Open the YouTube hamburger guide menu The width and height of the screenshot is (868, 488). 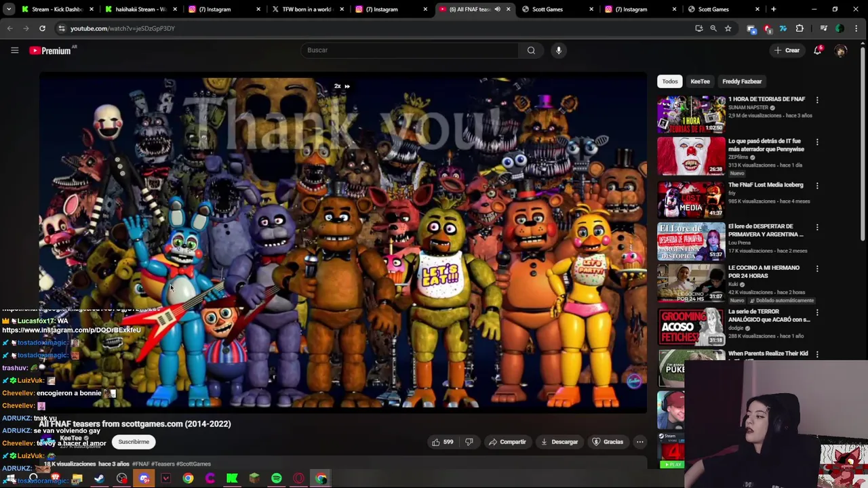point(14,50)
